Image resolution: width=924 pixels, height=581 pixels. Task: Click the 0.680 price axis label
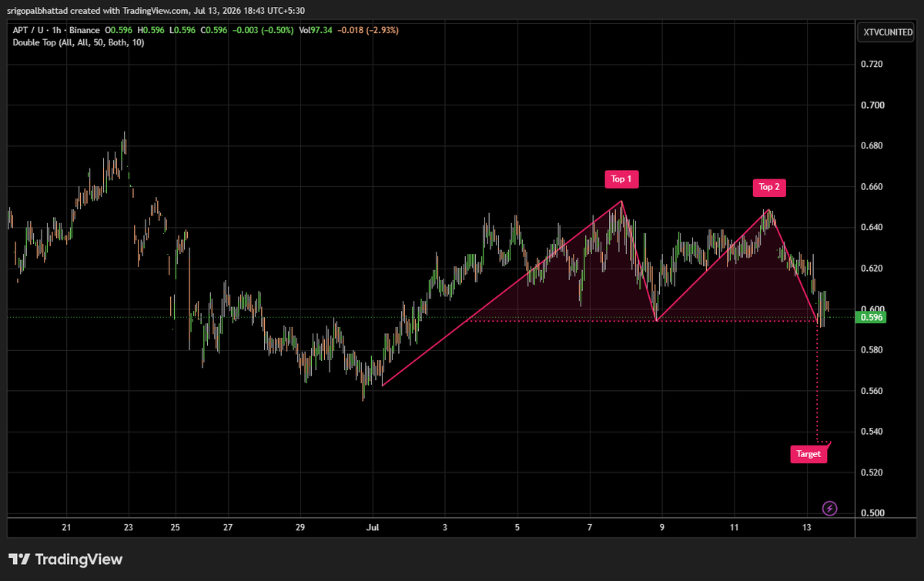[x=872, y=145]
